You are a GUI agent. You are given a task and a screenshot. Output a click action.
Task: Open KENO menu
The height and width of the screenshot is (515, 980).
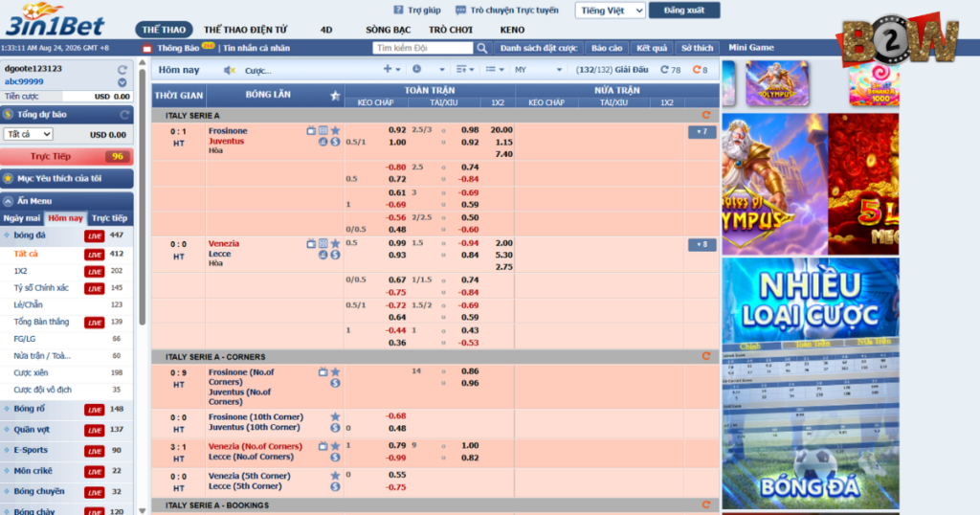coord(512,30)
